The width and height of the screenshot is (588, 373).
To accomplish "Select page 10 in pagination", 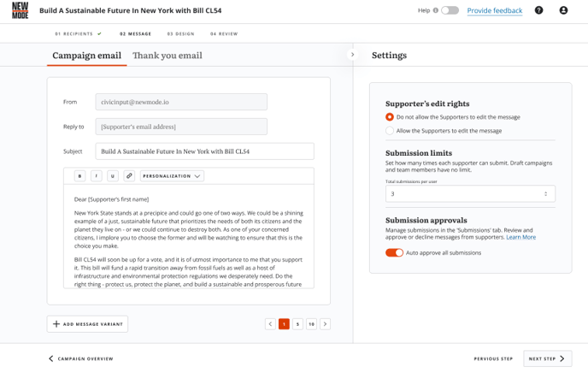I will 311,324.
